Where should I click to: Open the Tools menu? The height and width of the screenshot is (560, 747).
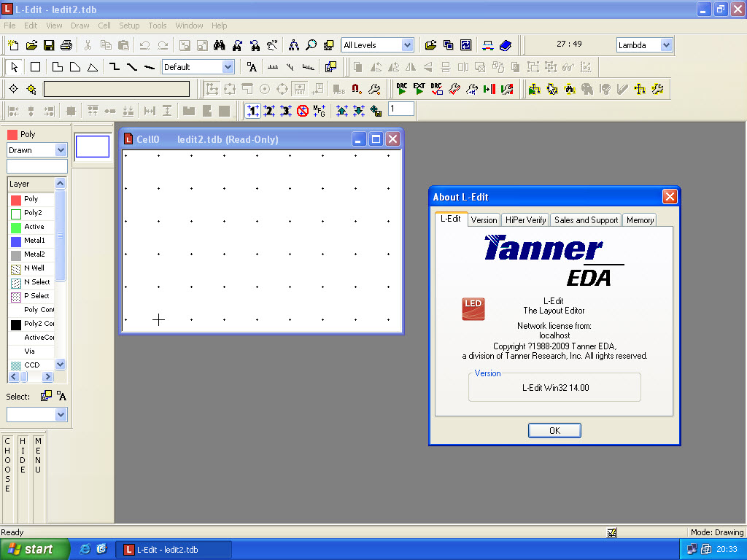(x=158, y=26)
